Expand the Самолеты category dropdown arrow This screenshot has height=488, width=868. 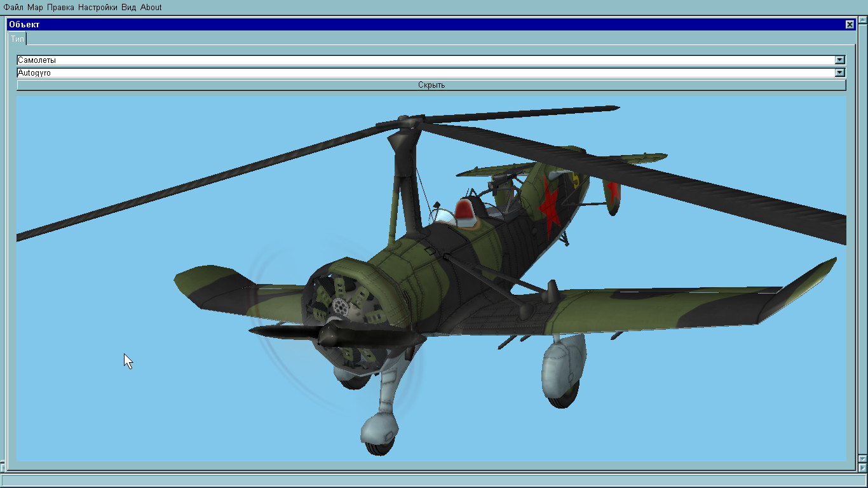pos(840,60)
